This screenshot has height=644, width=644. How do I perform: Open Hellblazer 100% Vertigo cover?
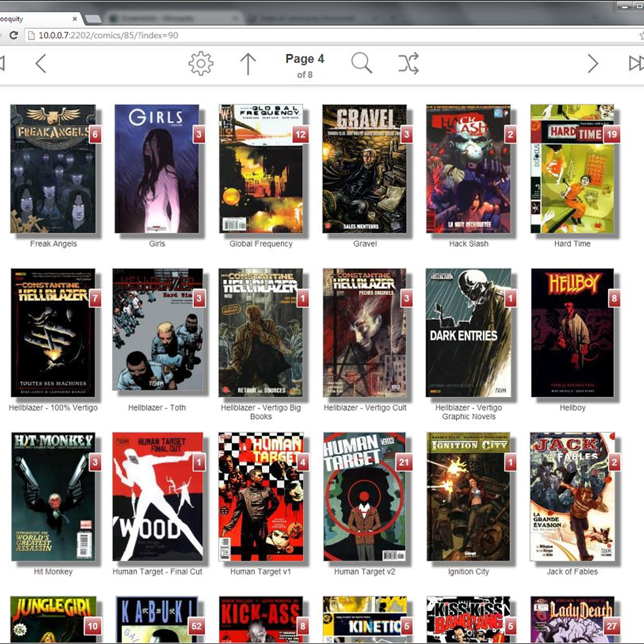click(53, 333)
